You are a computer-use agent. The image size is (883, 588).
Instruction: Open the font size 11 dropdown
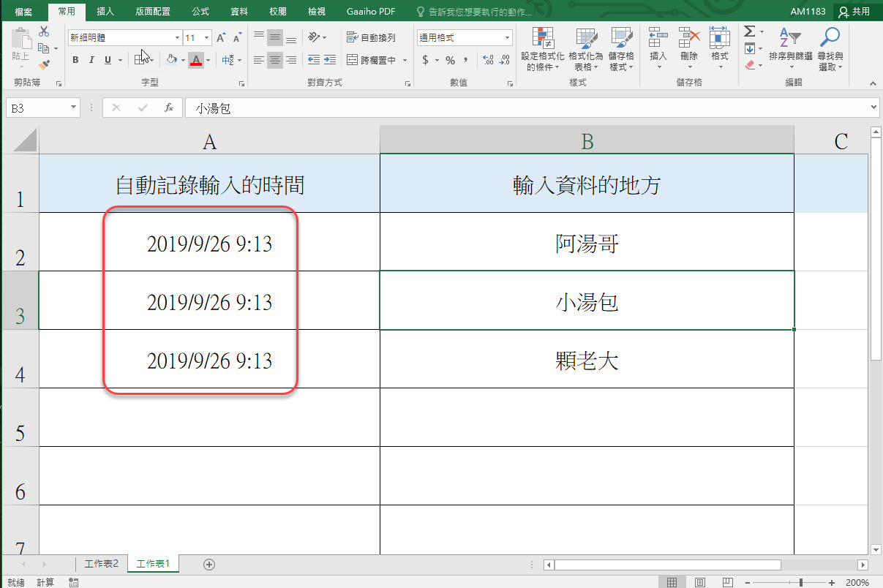(x=207, y=37)
